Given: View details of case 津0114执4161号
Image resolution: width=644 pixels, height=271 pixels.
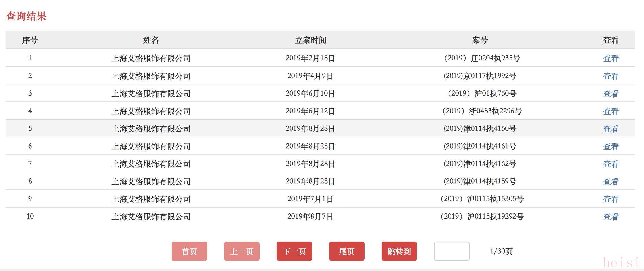Looking at the screenshot, I should click(611, 146).
